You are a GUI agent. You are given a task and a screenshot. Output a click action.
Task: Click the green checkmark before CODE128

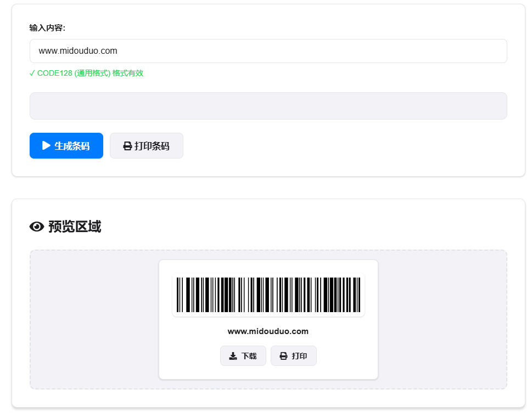32,73
